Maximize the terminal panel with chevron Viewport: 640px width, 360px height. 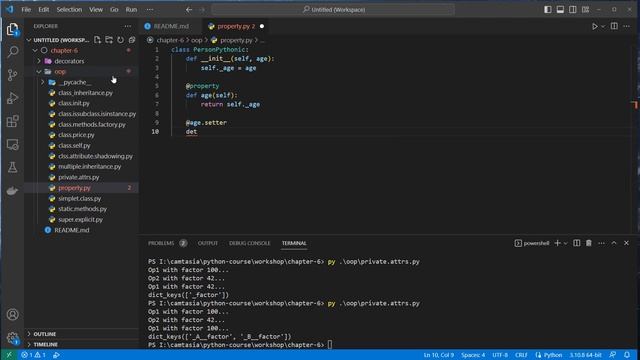[614, 243]
